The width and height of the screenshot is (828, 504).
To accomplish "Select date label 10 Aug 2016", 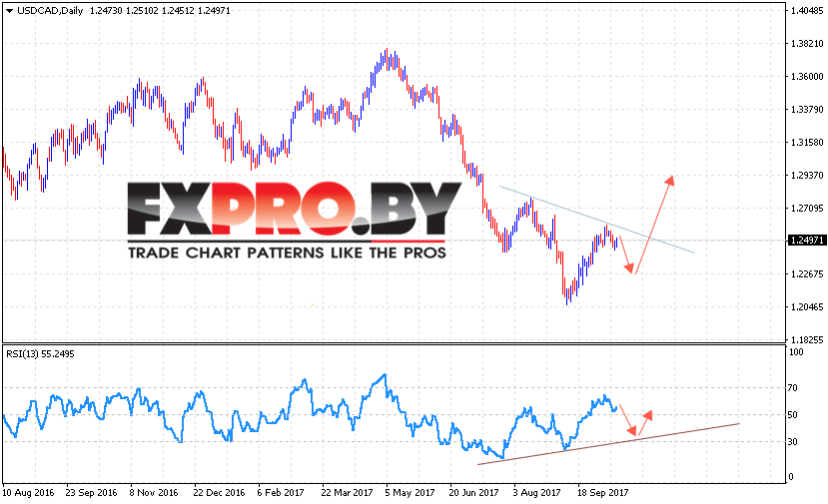I will [x=28, y=492].
